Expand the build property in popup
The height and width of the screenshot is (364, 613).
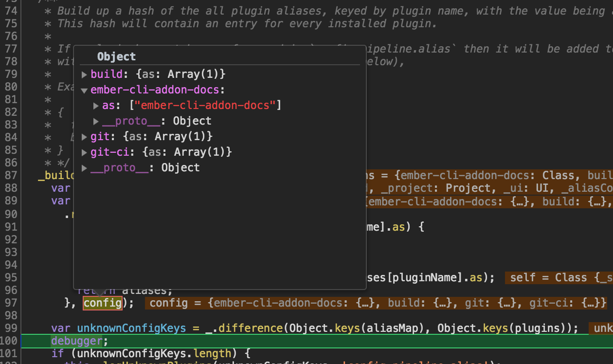click(84, 74)
